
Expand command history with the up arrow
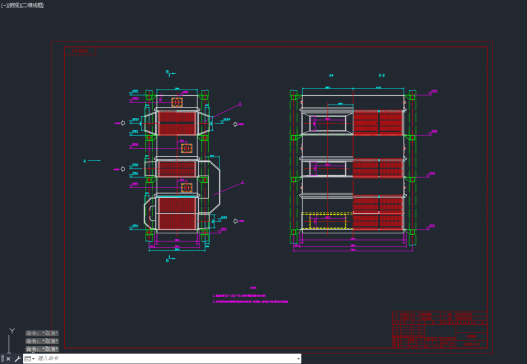pyautogui.click(x=298, y=359)
